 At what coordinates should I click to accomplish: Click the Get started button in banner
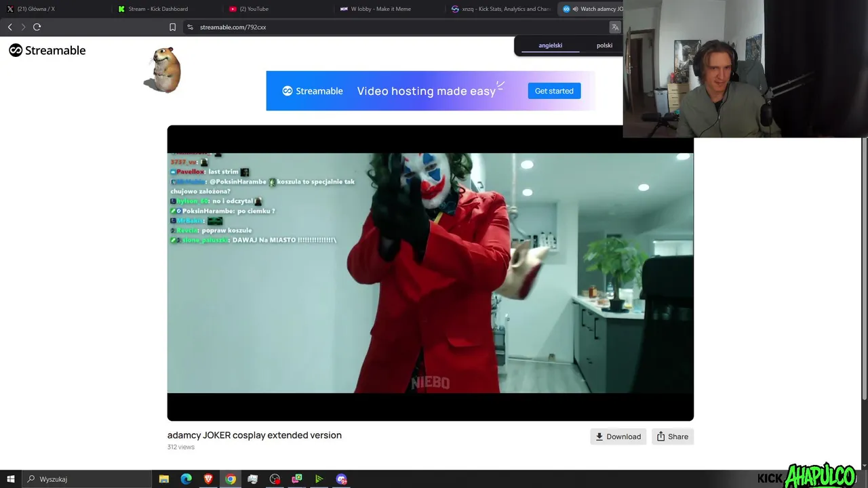coord(554,91)
